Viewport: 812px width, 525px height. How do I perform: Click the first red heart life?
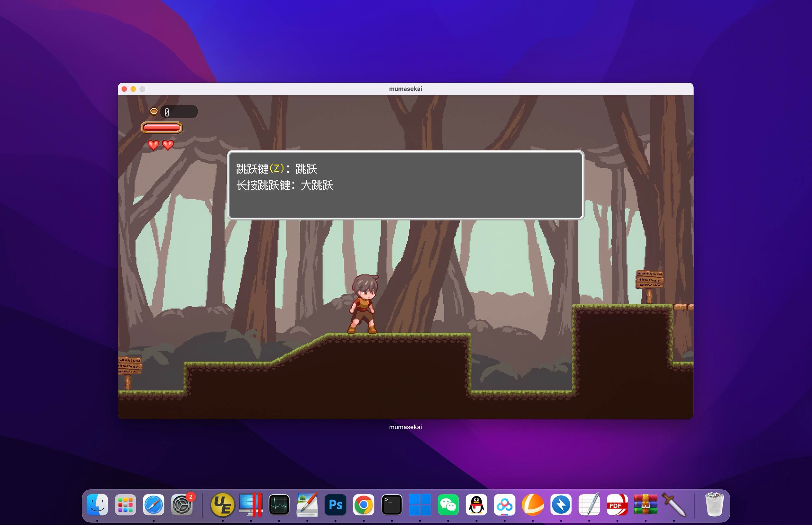tap(153, 145)
